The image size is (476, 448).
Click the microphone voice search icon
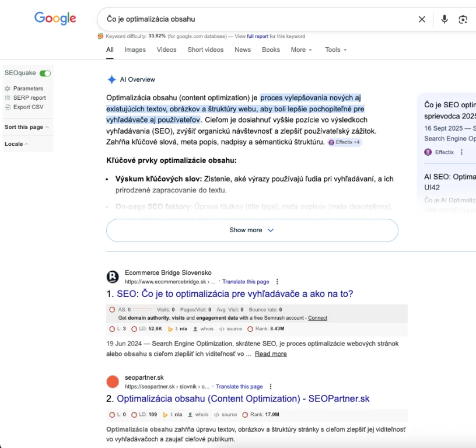pyautogui.click(x=444, y=19)
